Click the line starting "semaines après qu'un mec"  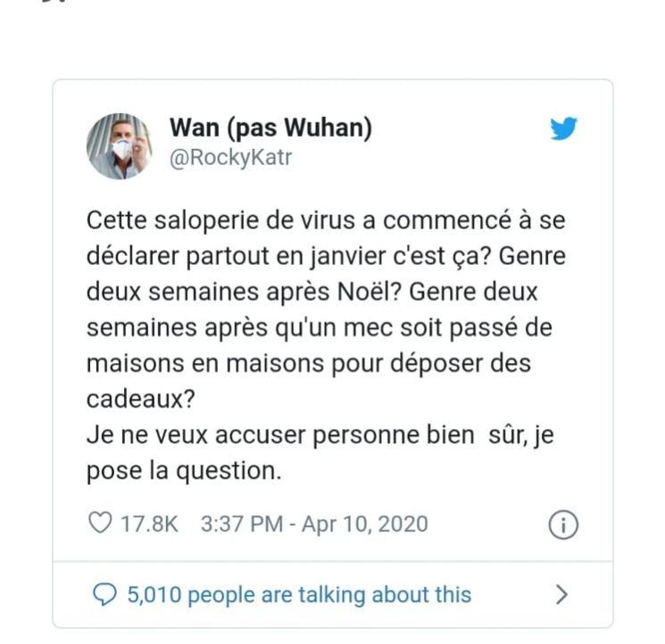(319, 327)
